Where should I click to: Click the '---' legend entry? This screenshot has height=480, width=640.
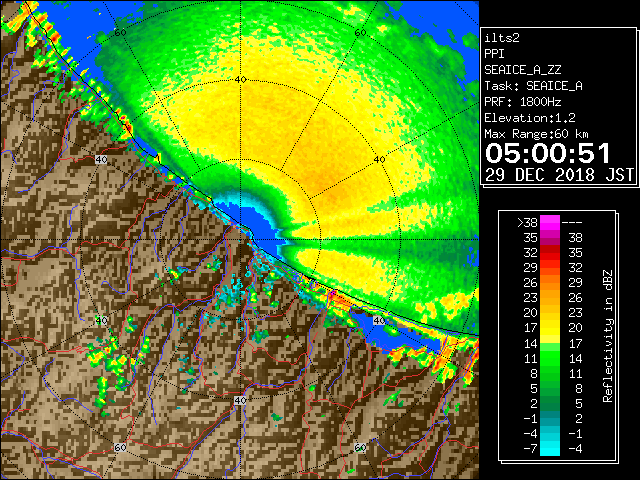click(x=572, y=223)
